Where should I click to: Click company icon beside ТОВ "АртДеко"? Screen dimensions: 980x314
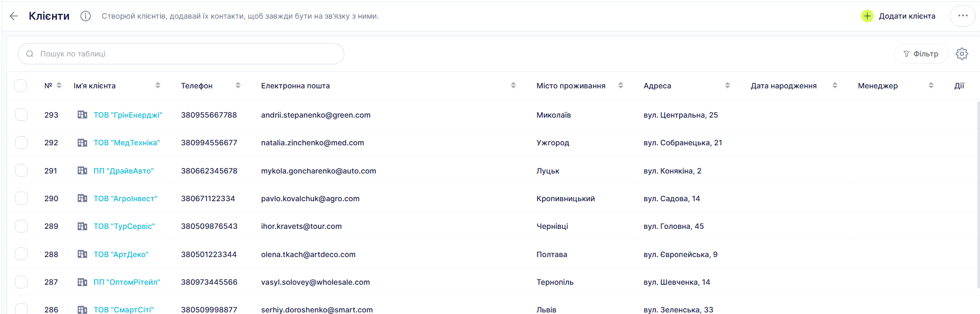(82, 254)
